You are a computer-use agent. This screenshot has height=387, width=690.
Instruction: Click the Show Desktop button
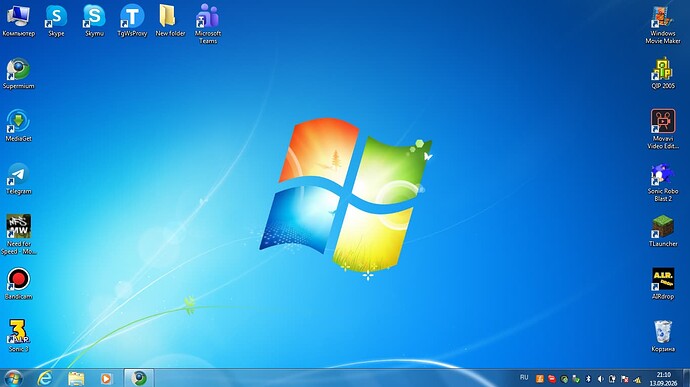coord(686,378)
